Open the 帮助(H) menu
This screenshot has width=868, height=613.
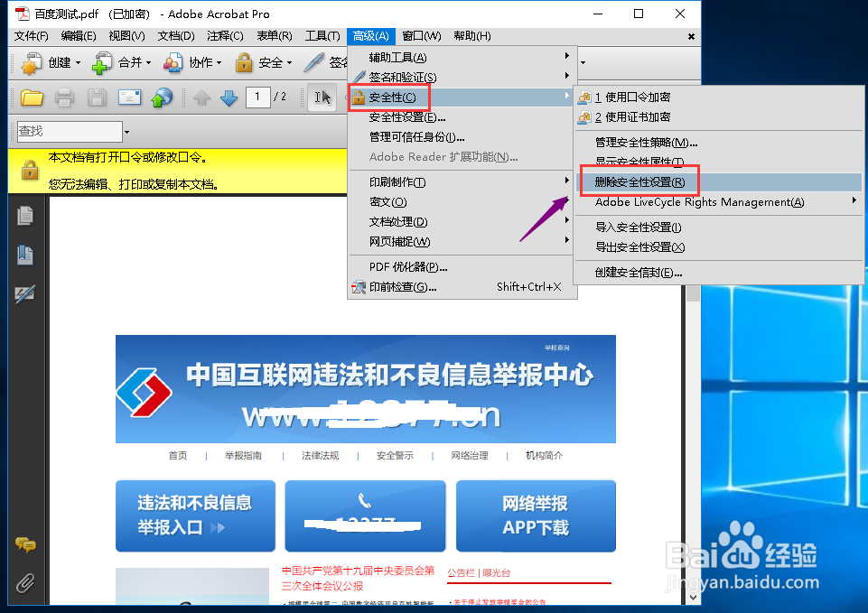click(x=471, y=36)
